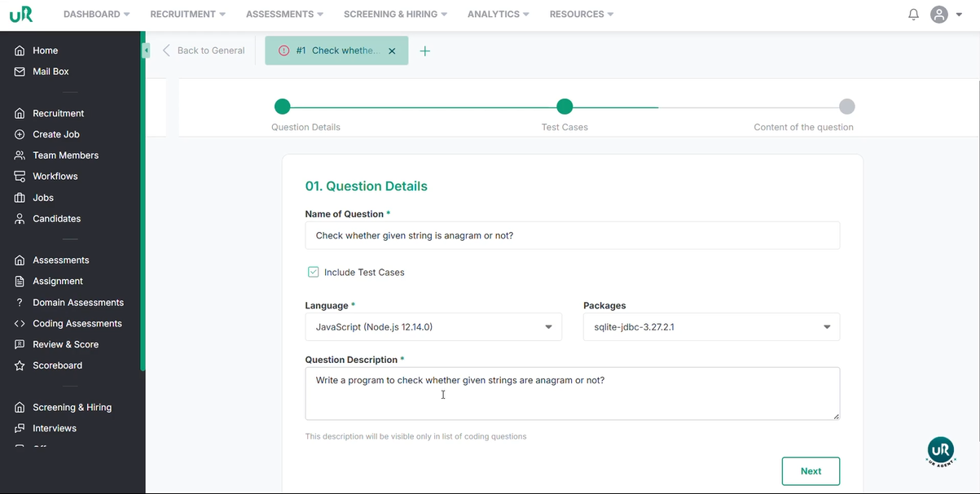Click the Name of Question text field
Image resolution: width=980 pixels, height=494 pixels.
(x=572, y=236)
